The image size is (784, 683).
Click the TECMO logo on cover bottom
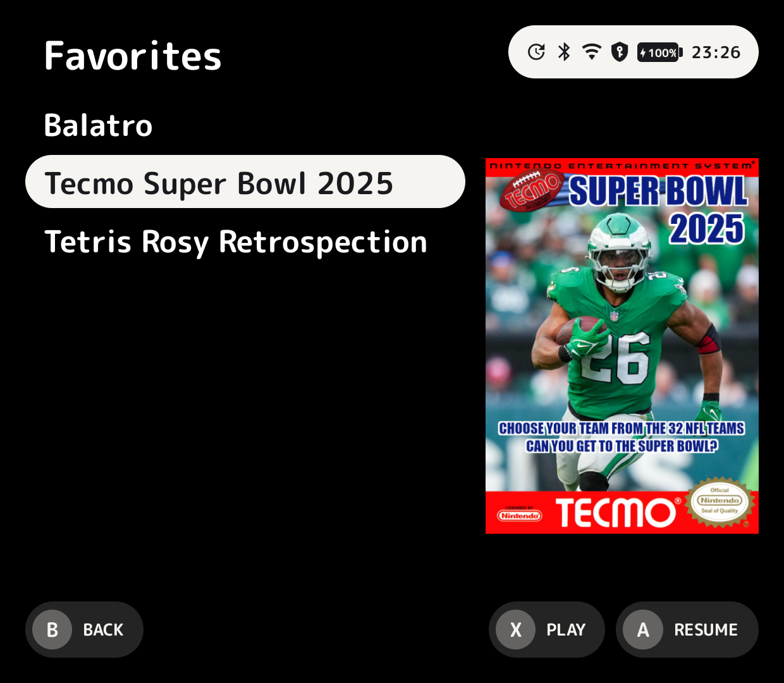615,512
